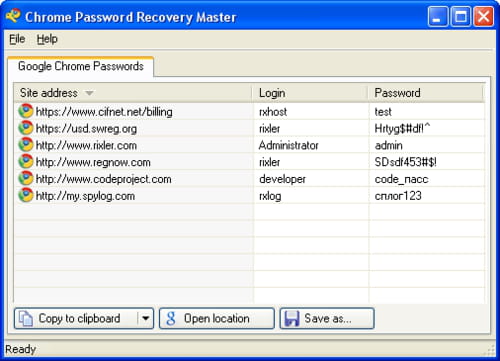
Task: Click the Chrome icon beside www.regnow.com row
Action: pyautogui.click(x=26, y=162)
